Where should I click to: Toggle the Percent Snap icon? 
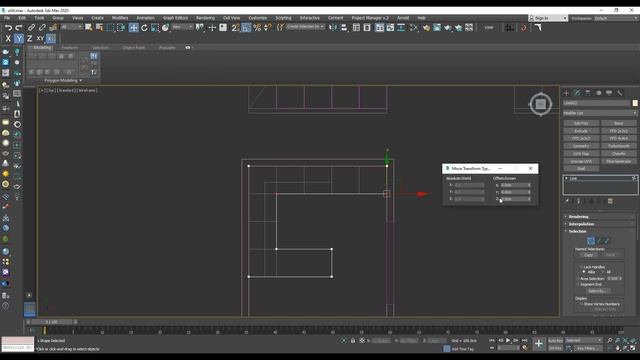257,27
